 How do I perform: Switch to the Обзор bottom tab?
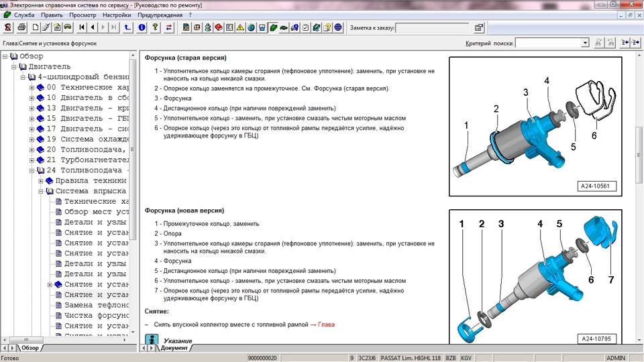tap(30, 348)
